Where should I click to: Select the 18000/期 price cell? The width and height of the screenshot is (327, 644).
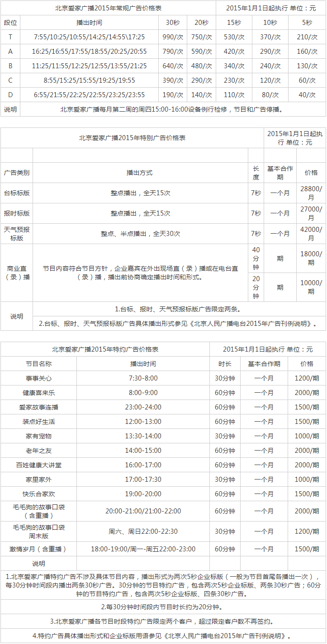311,259
